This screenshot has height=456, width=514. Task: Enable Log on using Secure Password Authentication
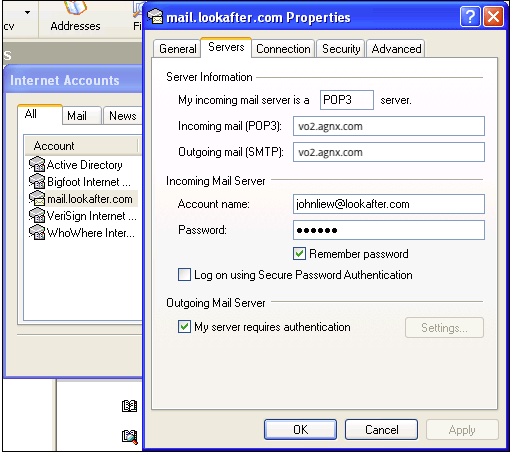pyautogui.click(x=184, y=275)
